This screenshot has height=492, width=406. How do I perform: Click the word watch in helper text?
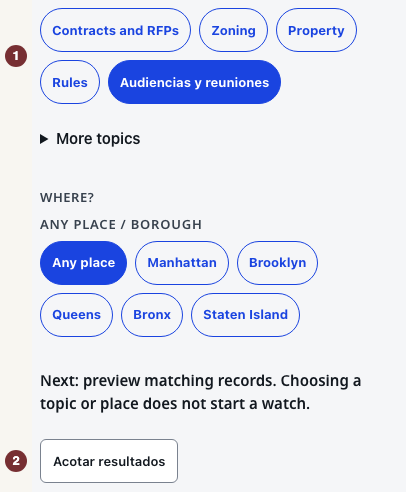click(286, 404)
